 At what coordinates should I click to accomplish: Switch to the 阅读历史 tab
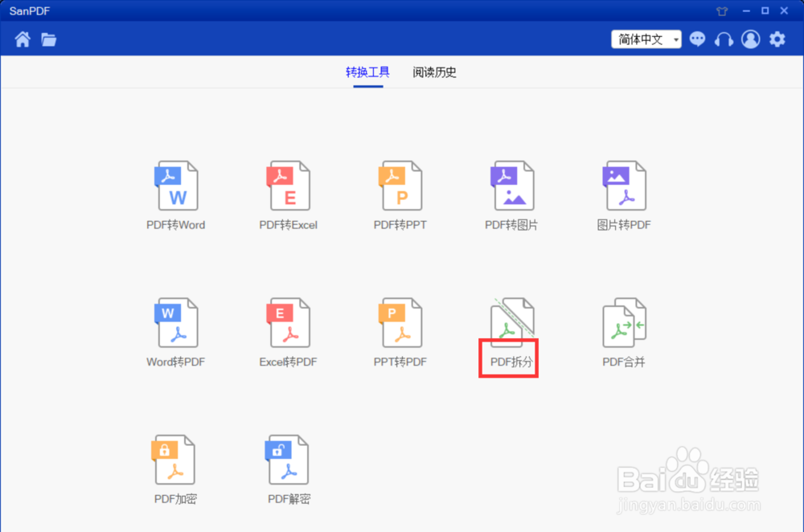click(434, 72)
